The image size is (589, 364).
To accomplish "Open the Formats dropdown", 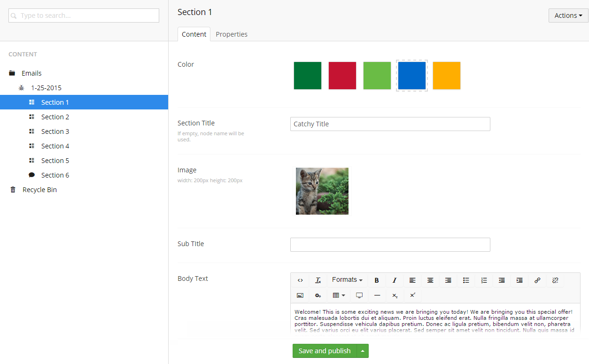I will 347,280.
